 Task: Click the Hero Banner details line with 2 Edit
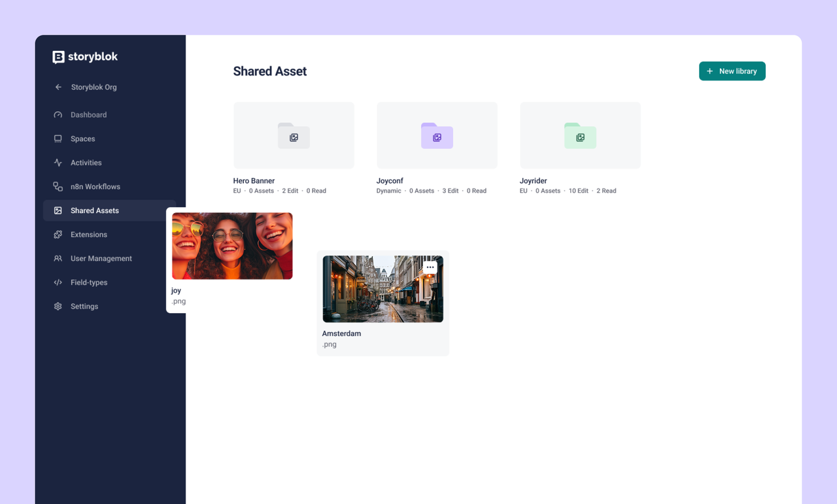(x=279, y=191)
